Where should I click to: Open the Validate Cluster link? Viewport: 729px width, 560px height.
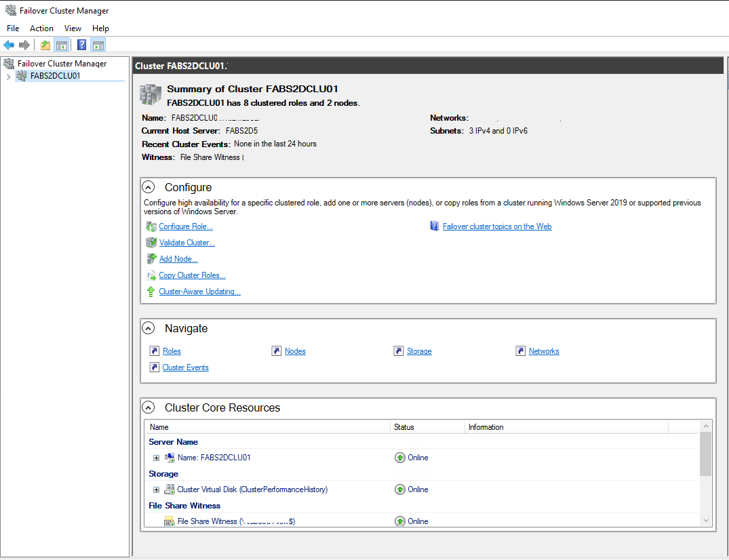(186, 243)
